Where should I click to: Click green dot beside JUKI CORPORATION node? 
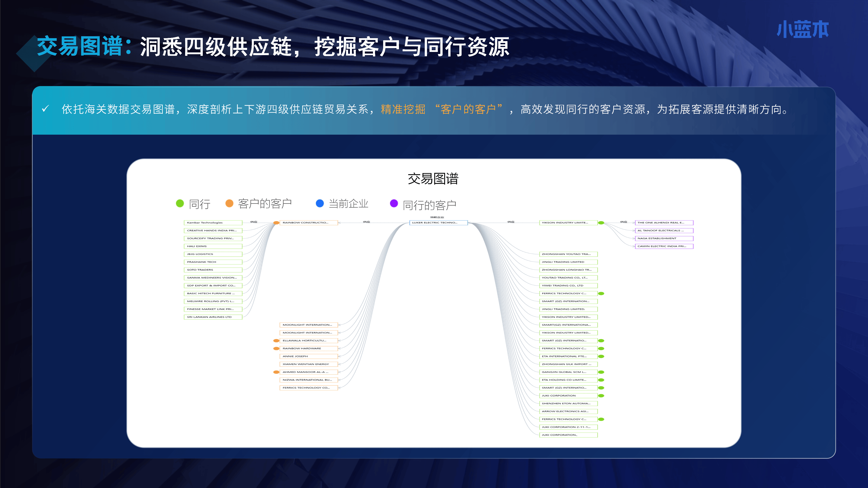(x=601, y=396)
